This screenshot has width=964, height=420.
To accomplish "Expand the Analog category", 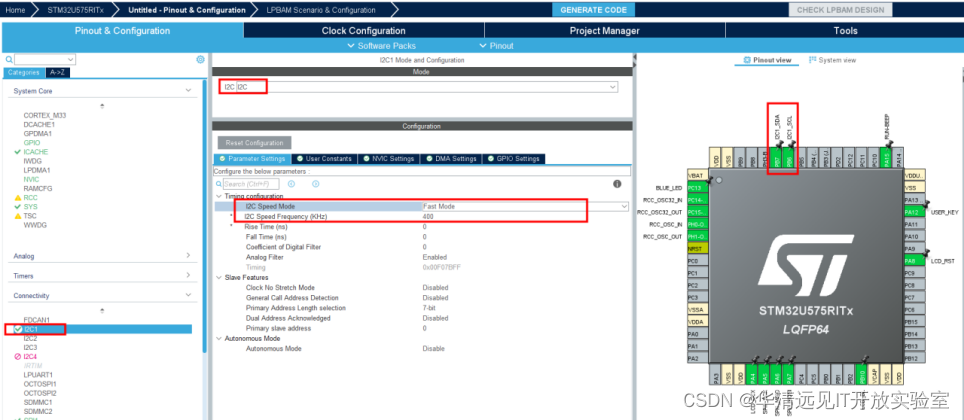I will (188, 255).
